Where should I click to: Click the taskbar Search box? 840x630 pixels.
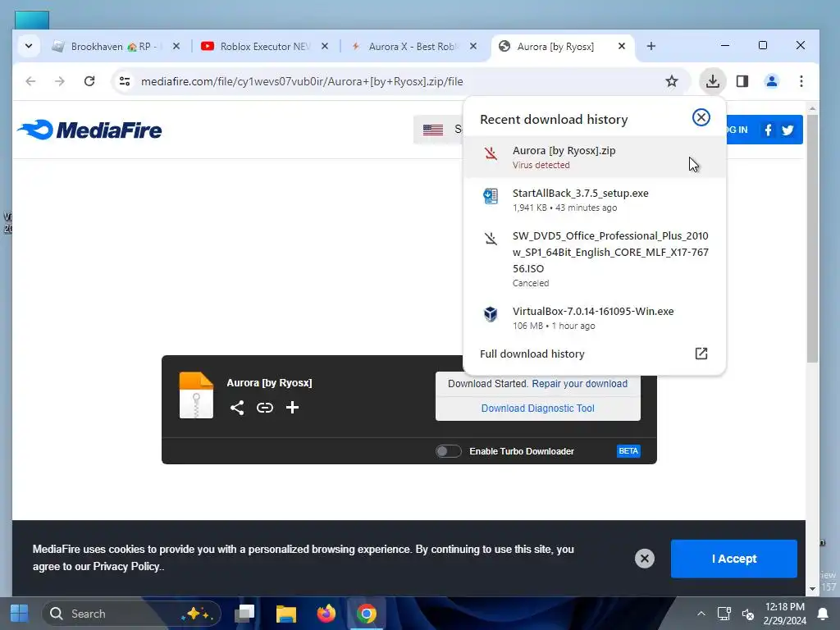click(x=130, y=614)
